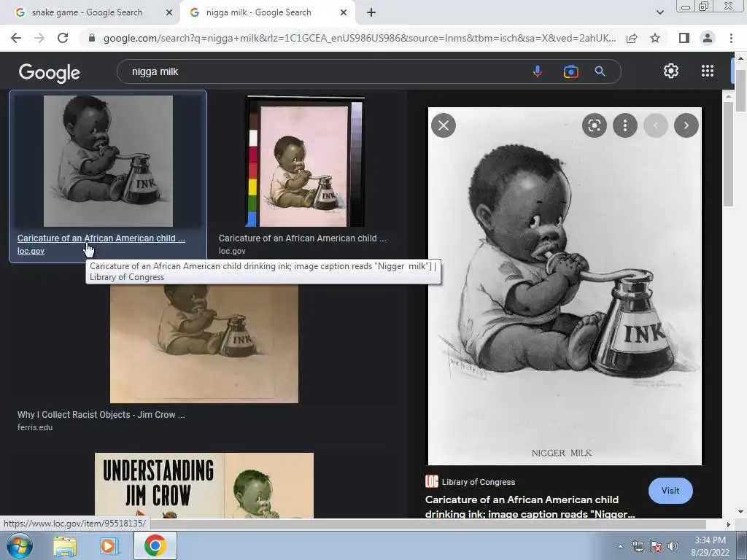Screen dimensions: 747x560
Task: Open the Chrome profile menu
Action: coord(708,38)
